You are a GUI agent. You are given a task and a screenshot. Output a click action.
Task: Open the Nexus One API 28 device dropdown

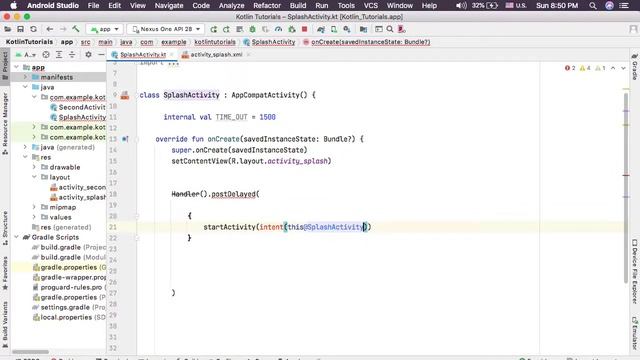coord(165,29)
